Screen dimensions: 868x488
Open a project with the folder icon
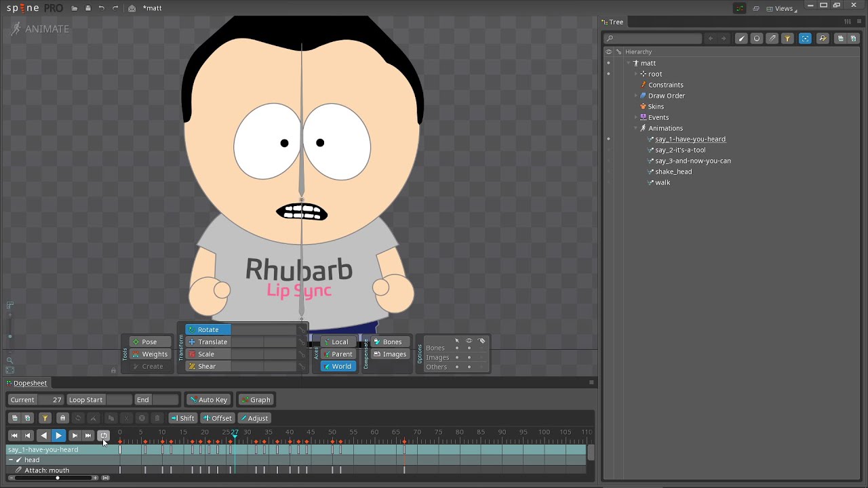pyautogui.click(x=74, y=8)
